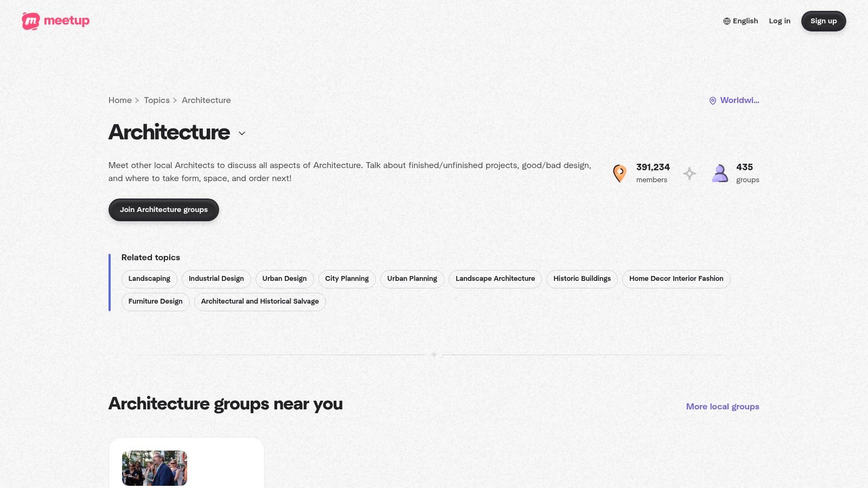Select the Urban Design topic chip

[x=284, y=279]
